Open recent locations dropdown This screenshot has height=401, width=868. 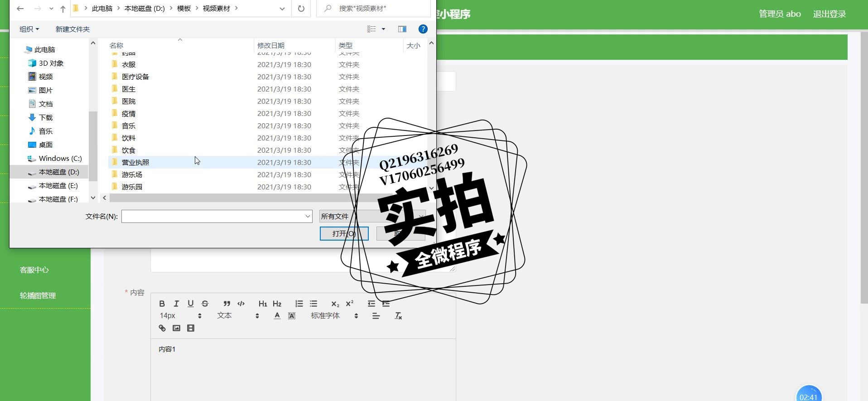click(x=51, y=9)
